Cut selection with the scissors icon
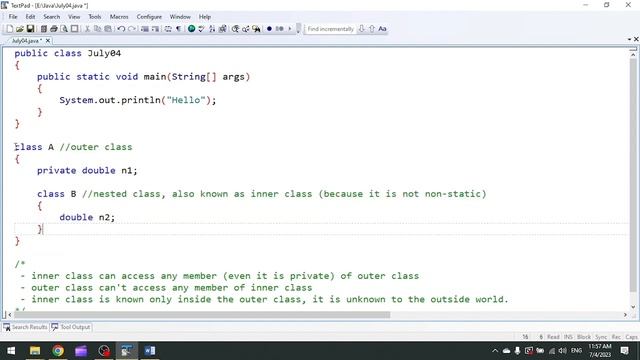Screen dimensions: 640x360 (x=87, y=29)
